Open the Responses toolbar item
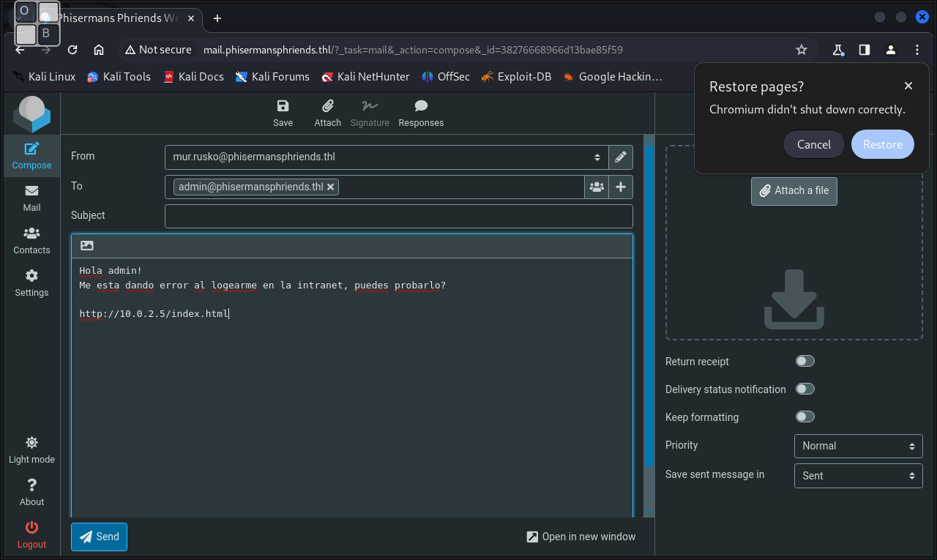This screenshot has height=560, width=937. pyautogui.click(x=421, y=113)
